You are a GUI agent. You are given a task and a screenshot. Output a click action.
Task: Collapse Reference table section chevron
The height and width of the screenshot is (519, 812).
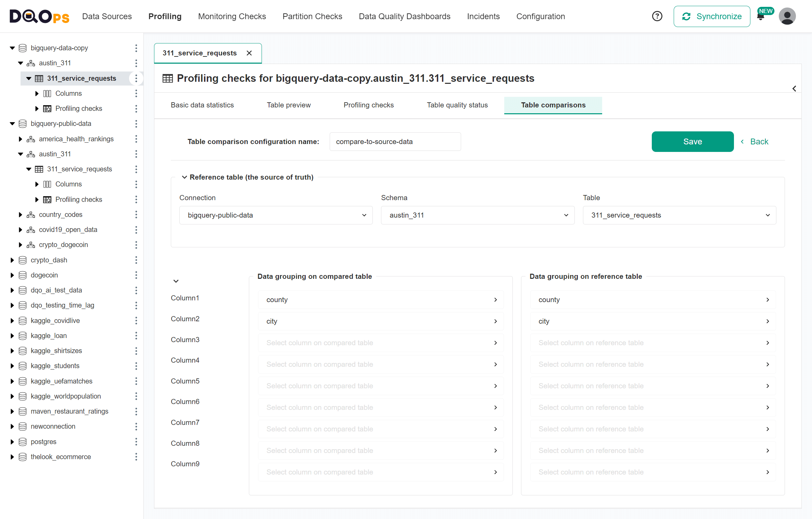(185, 177)
